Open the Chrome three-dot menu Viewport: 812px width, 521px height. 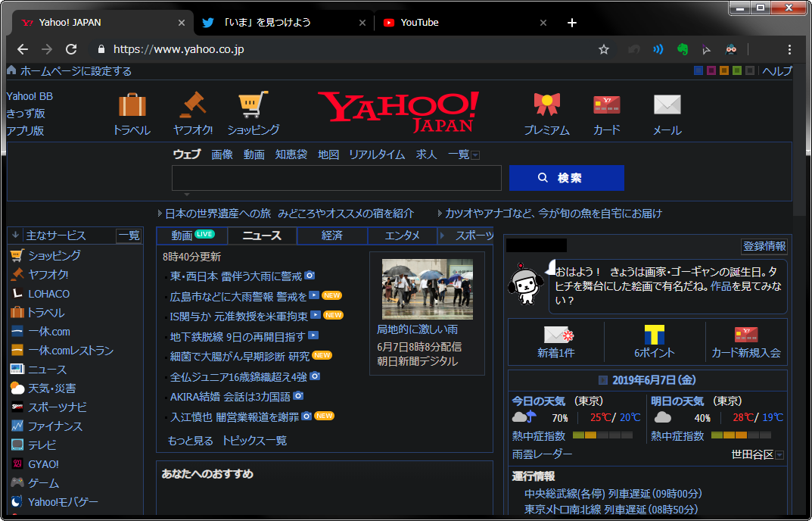pos(789,49)
